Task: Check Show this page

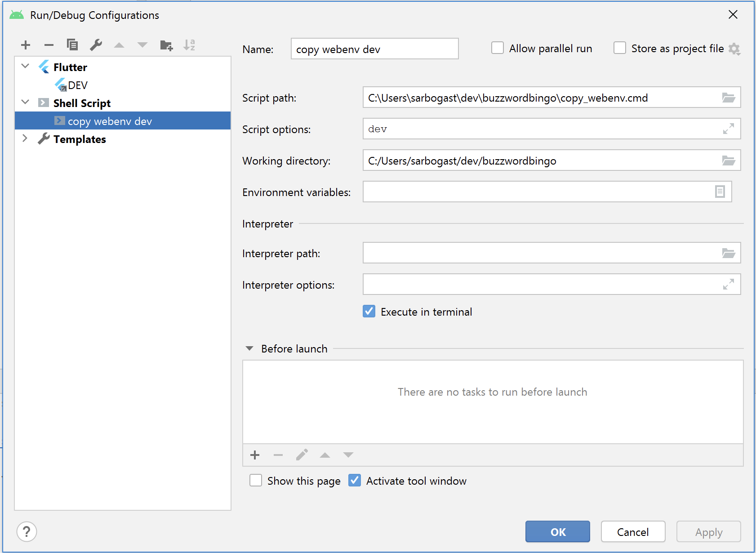Action: tap(256, 481)
